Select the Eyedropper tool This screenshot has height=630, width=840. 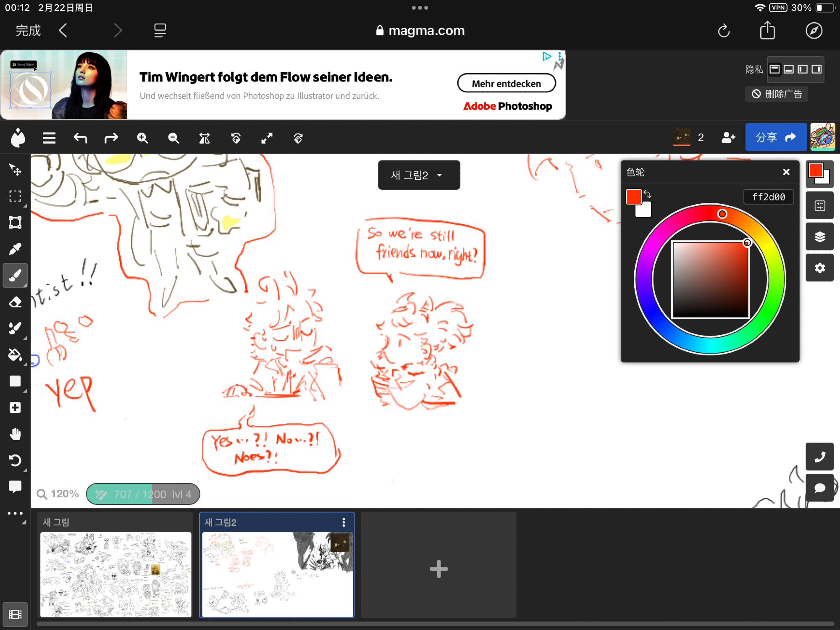[x=15, y=249]
